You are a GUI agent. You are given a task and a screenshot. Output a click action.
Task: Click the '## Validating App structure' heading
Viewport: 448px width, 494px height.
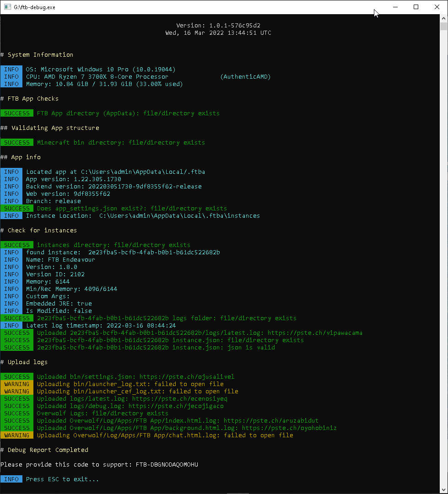(x=50, y=128)
